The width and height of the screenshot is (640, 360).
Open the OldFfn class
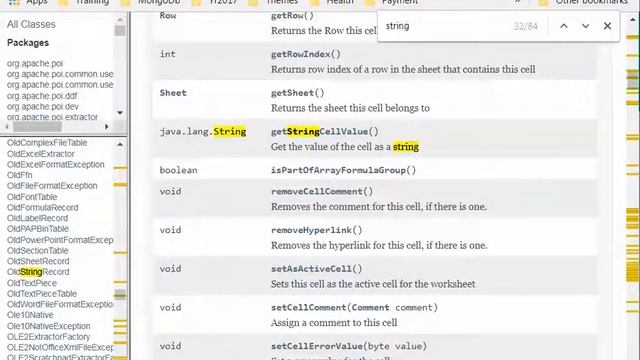19,175
